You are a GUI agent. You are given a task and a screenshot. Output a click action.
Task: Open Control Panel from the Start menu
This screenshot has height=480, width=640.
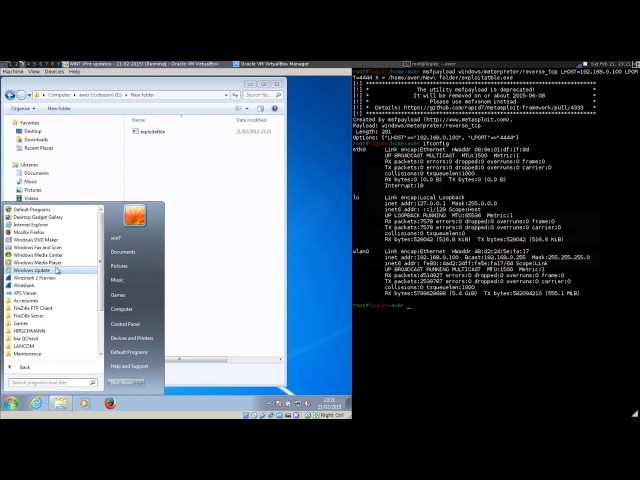point(125,324)
